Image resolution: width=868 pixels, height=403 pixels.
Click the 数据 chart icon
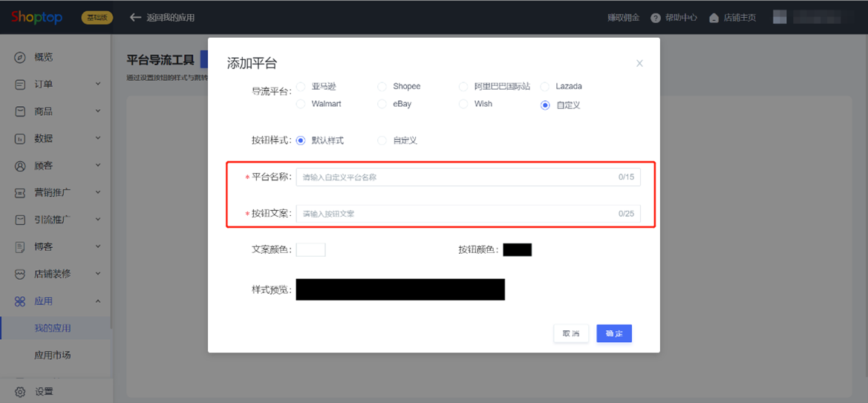20,138
